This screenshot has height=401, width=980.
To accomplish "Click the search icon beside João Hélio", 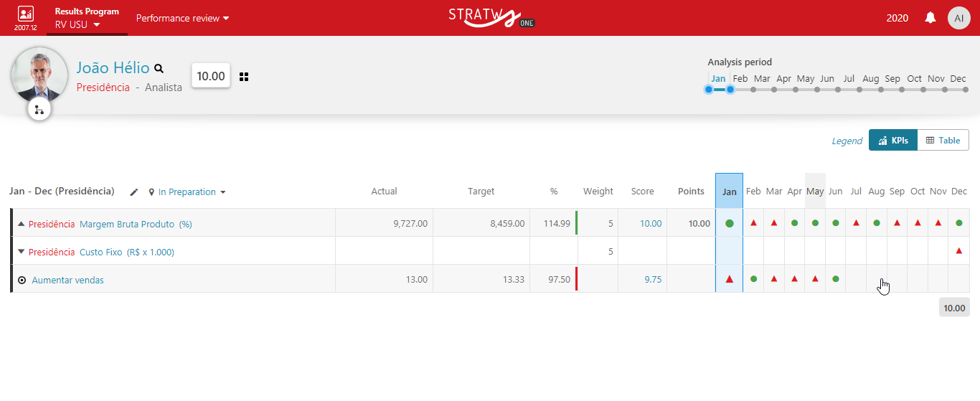I will pyautogui.click(x=159, y=69).
